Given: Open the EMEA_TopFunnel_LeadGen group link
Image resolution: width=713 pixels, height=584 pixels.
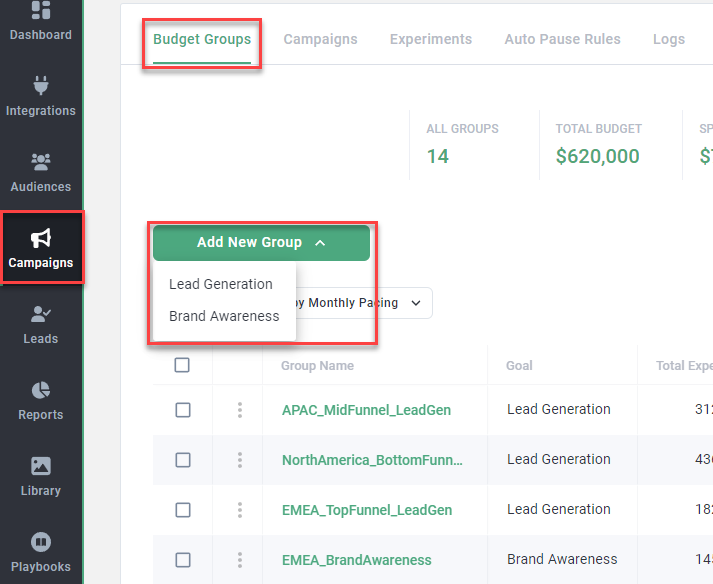Looking at the screenshot, I should point(367,510).
